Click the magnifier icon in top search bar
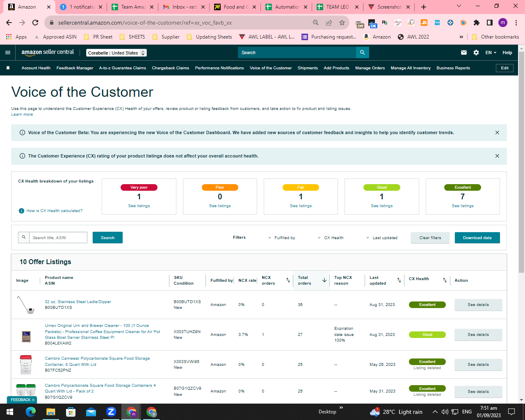This screenshot has width=525, height=420. click(x=363, y=52)
